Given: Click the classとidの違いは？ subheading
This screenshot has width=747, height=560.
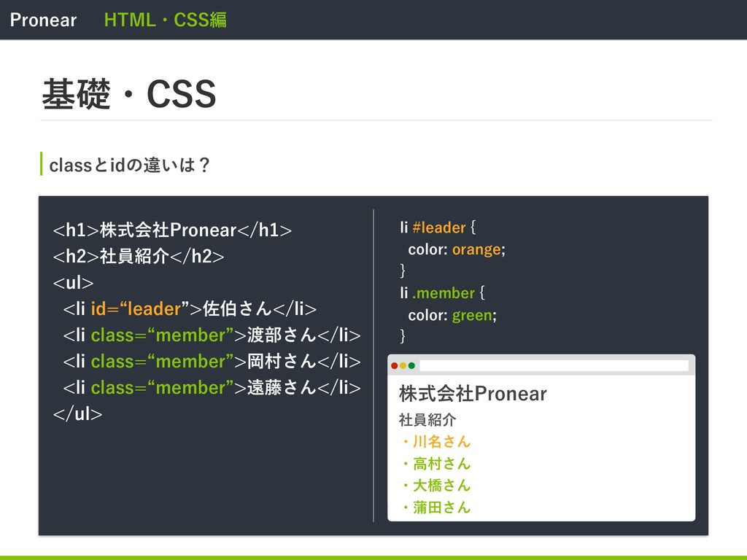Looking at the screenshot, I should [130, 166].
